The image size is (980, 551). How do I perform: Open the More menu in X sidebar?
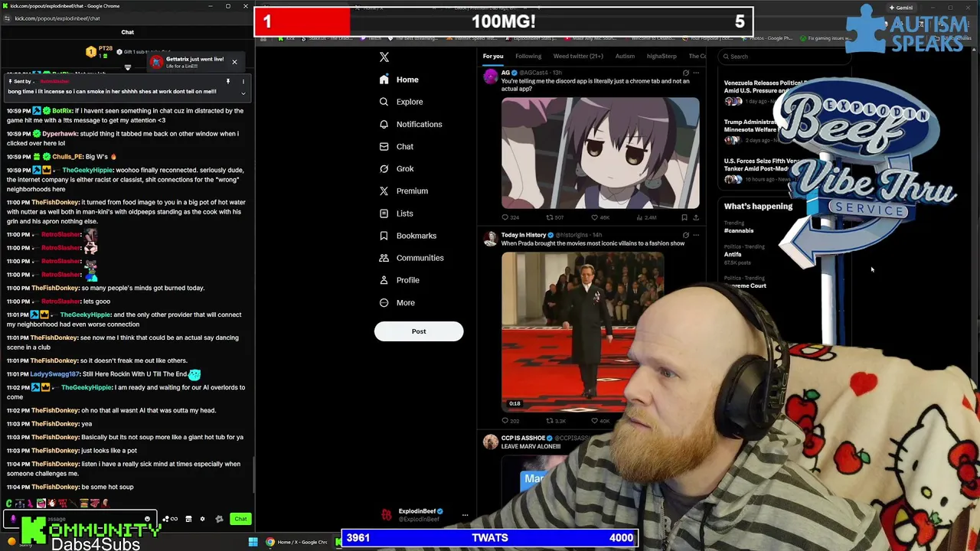[x=397, y=302]
